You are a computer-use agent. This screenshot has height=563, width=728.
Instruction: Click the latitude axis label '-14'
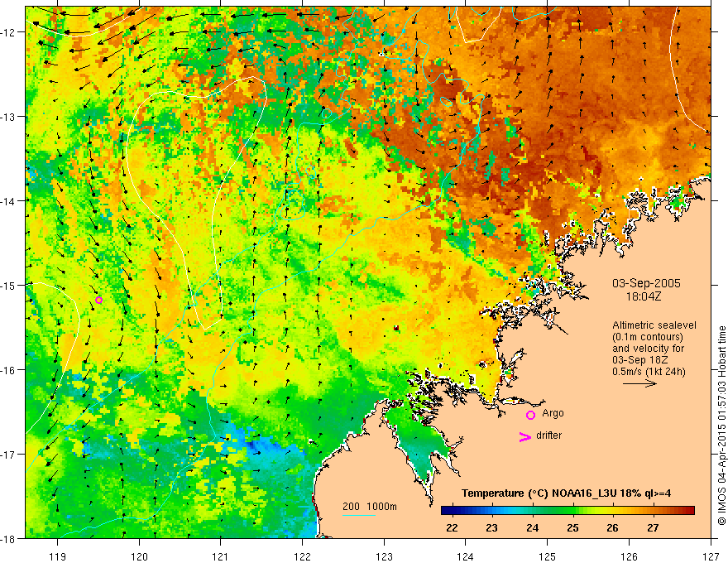[x=8, y=201]
